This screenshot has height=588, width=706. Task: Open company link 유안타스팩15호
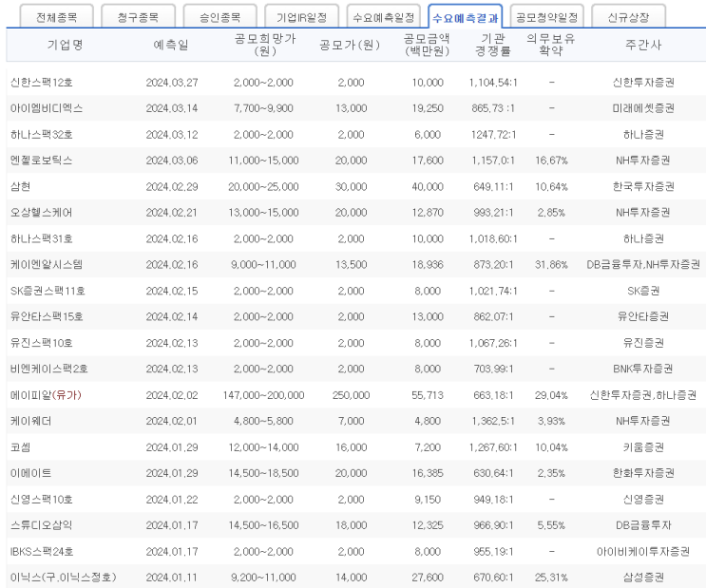(x=47, y=316)
